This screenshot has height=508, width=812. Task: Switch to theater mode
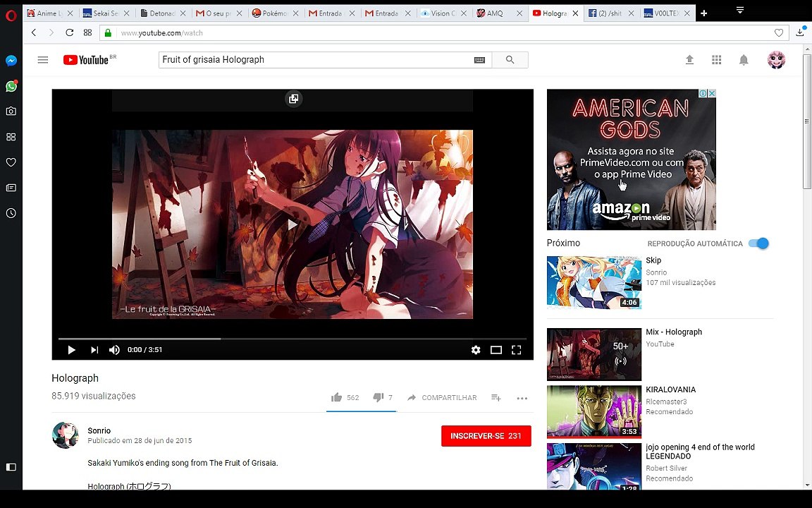[496, 350]
